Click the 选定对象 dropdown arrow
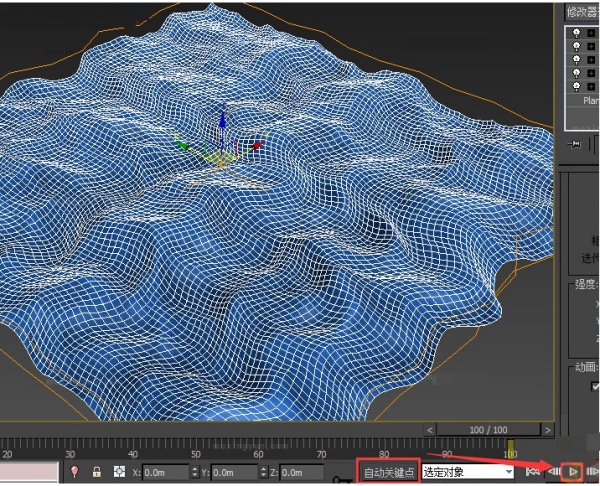This screenshot has height=486, width=600. click(509, 471)
